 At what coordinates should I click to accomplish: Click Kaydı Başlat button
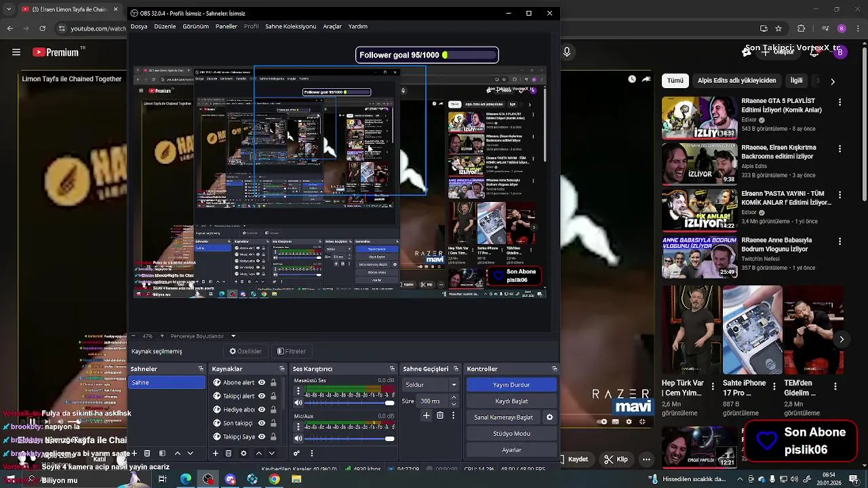pyautogui.click(x=511, y=401)
